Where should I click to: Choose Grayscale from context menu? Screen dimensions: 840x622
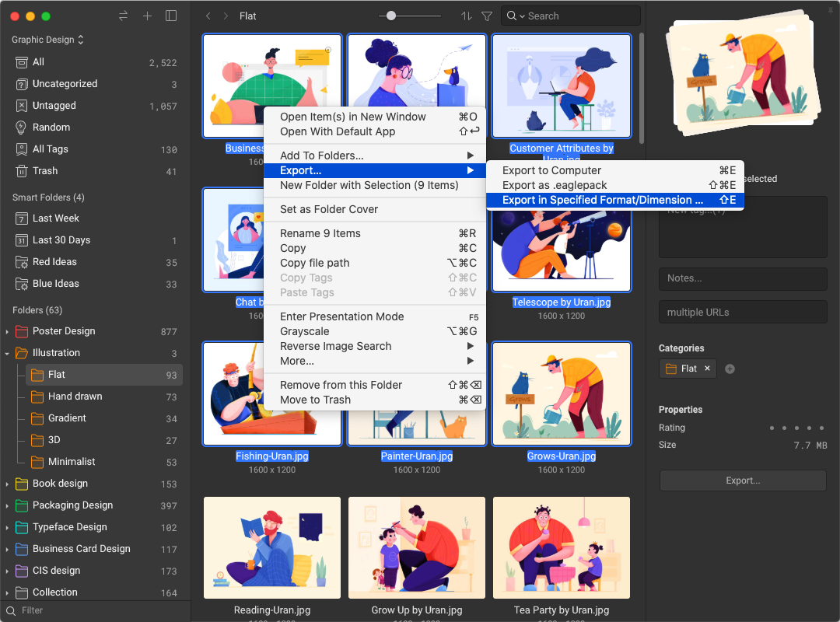(x=374, y=332)
